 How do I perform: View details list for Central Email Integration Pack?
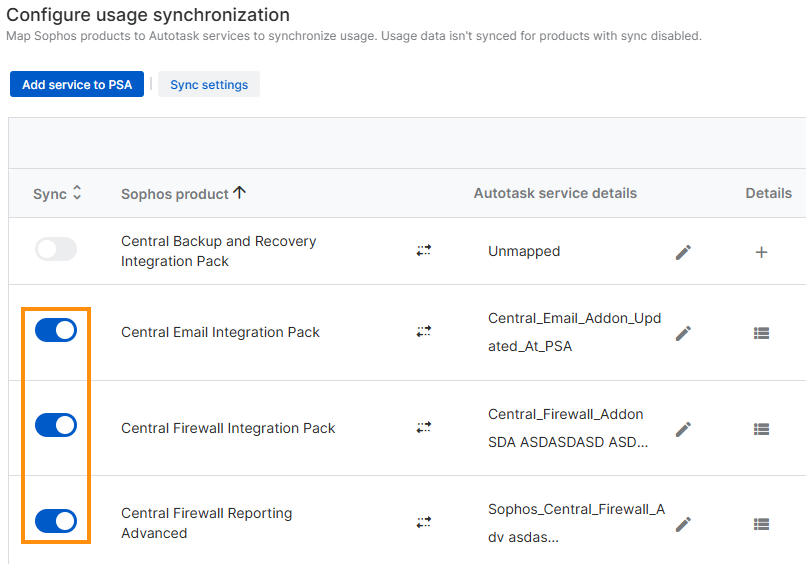pos(761,333)
